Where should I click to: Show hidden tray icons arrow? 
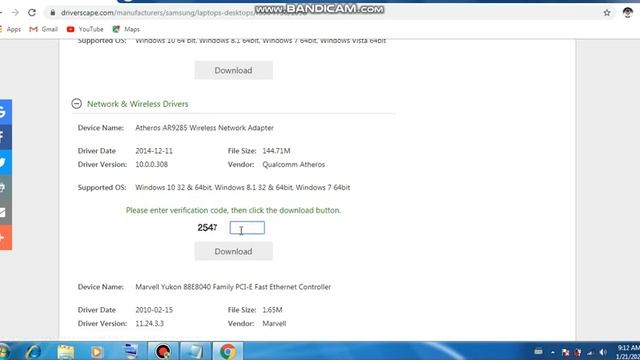coord(552,352)
